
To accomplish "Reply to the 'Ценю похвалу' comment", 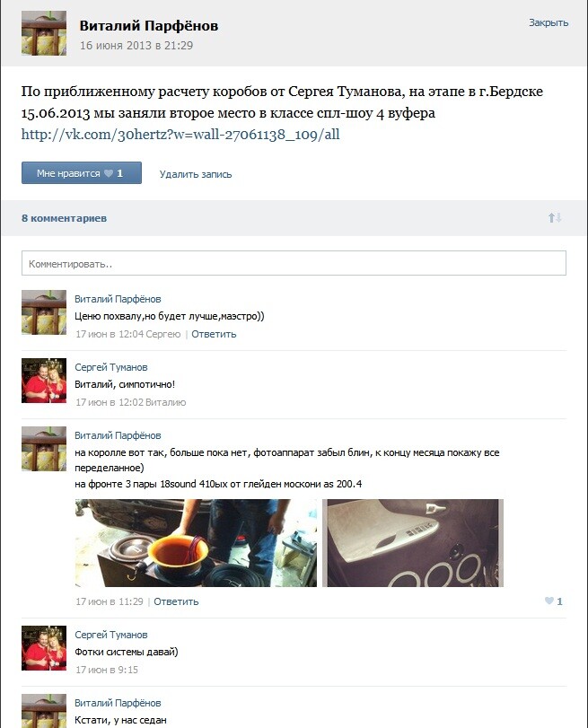I will 214,334.
